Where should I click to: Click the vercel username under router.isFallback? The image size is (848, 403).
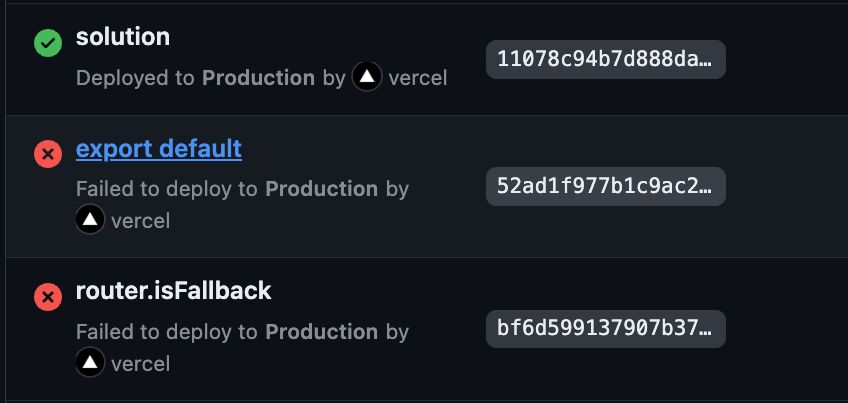tap(141, 364)
